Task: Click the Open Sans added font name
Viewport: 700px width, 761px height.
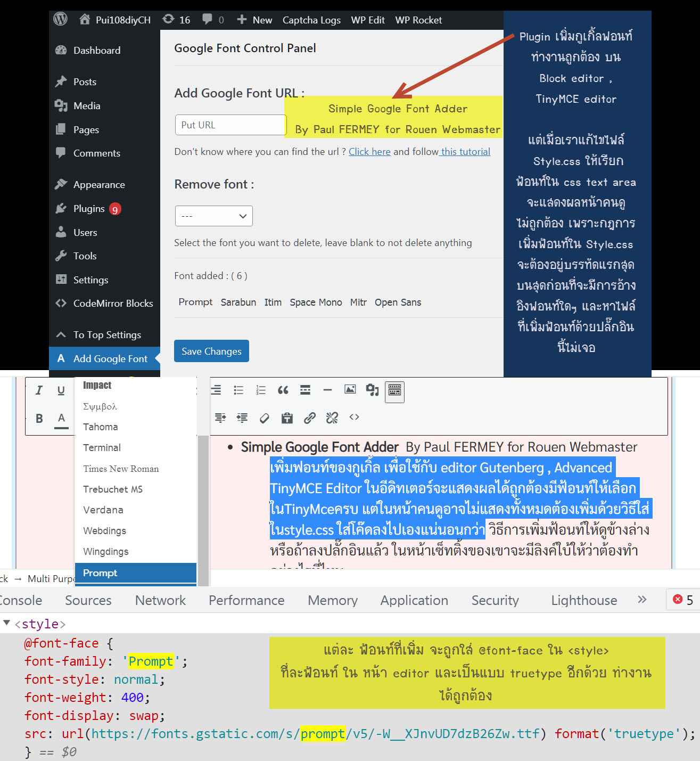Action: [398, 302]
